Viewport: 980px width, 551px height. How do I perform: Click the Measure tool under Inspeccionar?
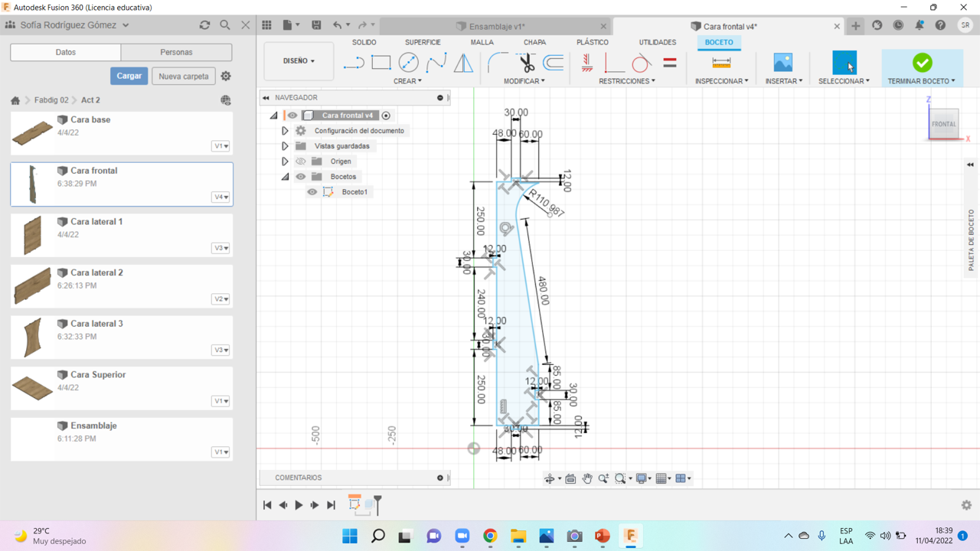(721, 63)
